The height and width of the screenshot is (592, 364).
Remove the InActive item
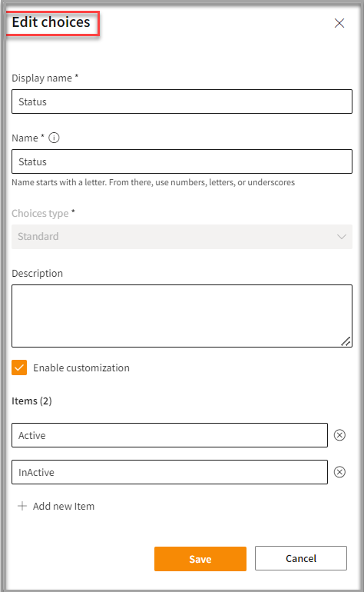click(x=339, y=472)
